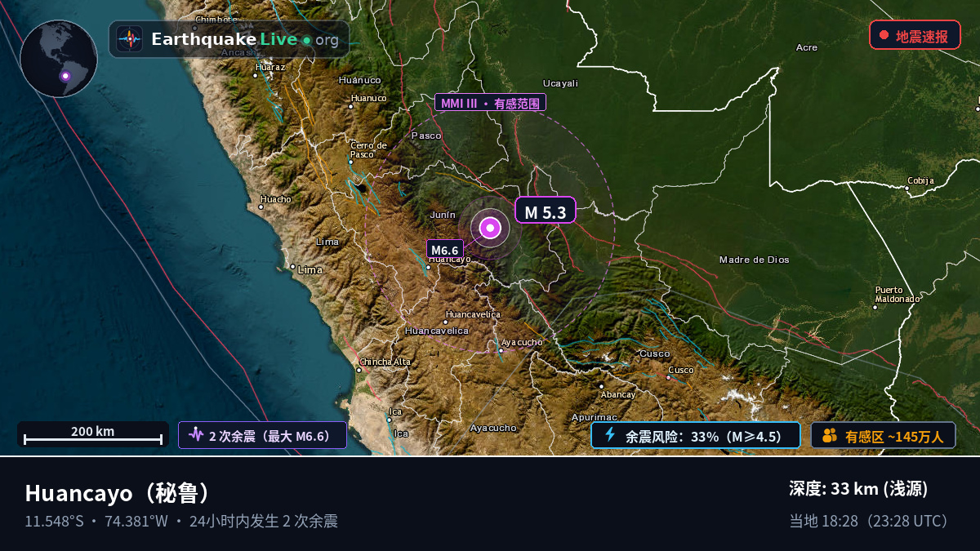Click the MMI III 有感范围 label
Image resolution: width=980 pixels, height=551 pixels.
pyautogui.click(x=490, y=103)
